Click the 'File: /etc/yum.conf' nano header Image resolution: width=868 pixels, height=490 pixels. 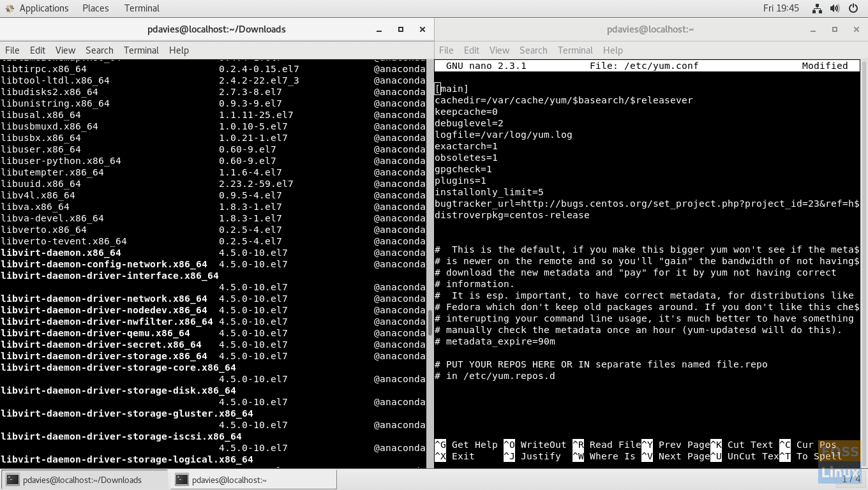point(644,66)
